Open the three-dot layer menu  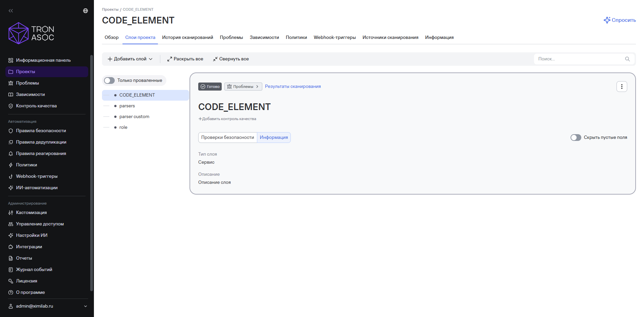coord(622,87)
